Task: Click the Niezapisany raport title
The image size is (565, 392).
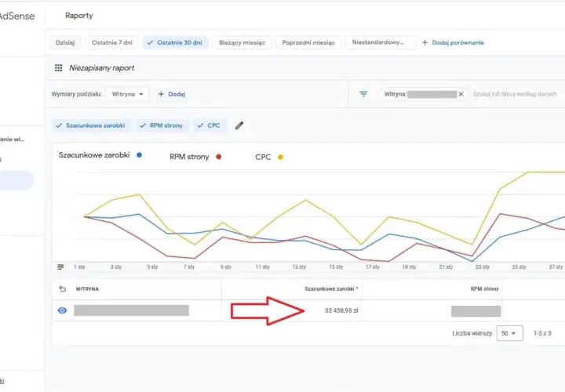Action: pyautogui.click(x=101, y=67)
